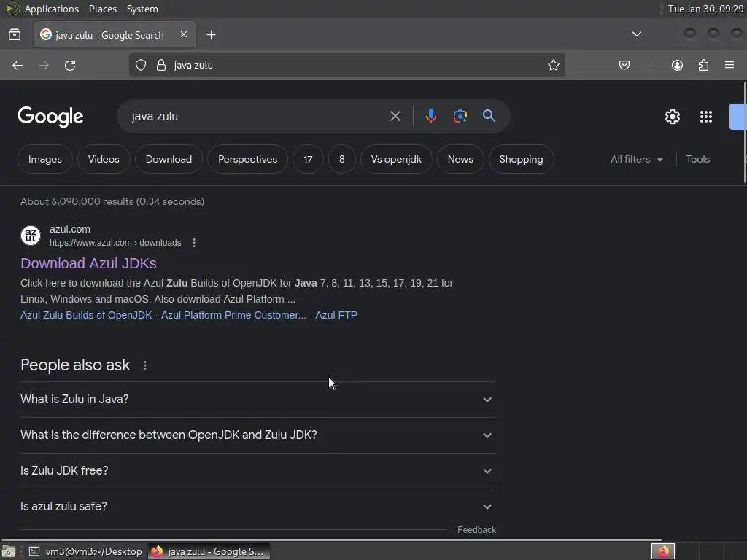Select the Vs openjdk filter chip
The width and height of the screenshot is (747, 560).
pyautogui.click(x=396, y=159)
